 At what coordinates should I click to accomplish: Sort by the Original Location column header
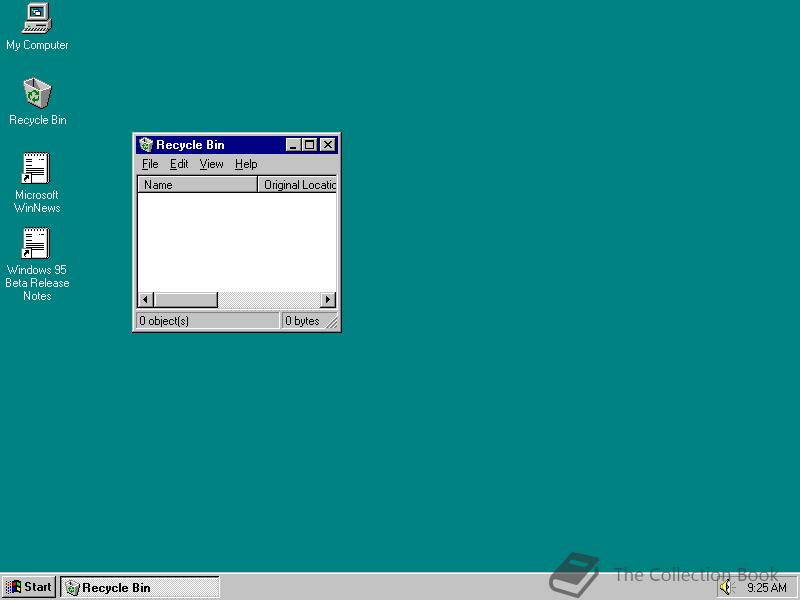[x=297, y=184]
